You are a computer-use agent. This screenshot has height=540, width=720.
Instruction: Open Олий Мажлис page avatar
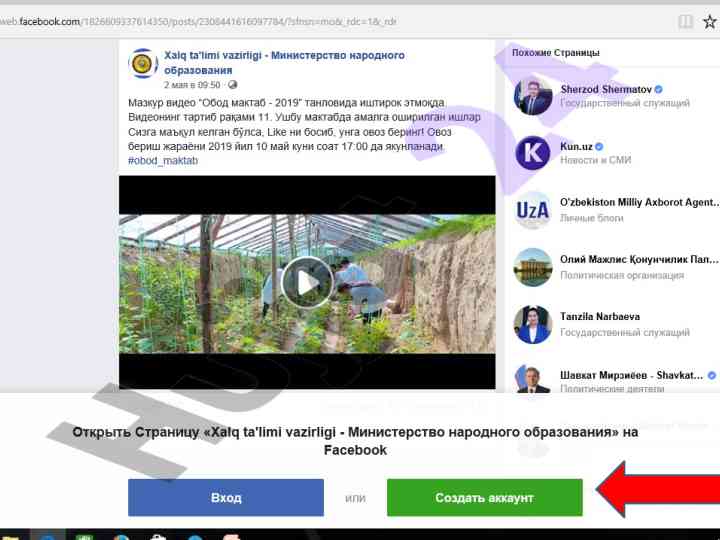pyautogui.click(x=533, y=267)
